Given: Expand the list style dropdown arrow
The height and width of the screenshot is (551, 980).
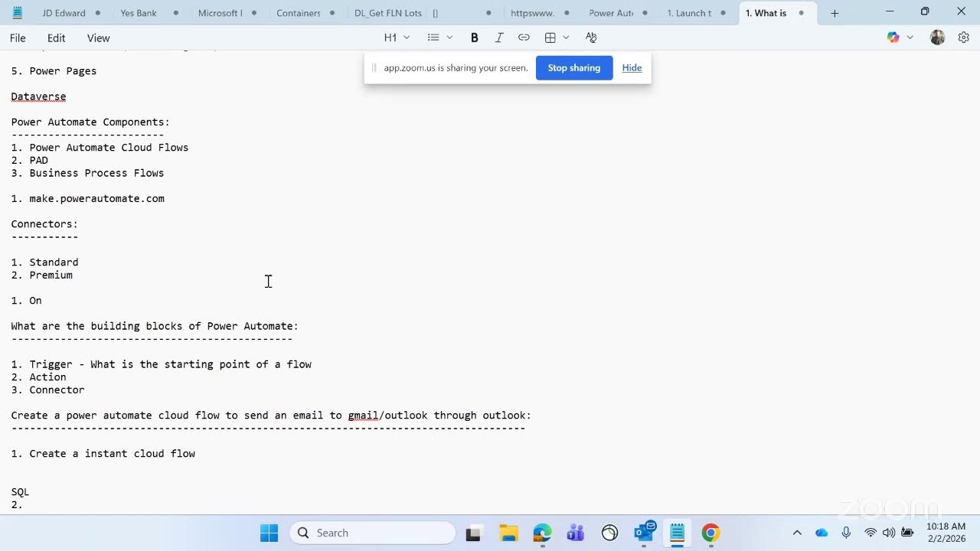Looking at the screenshot, I should pos(449,37).
